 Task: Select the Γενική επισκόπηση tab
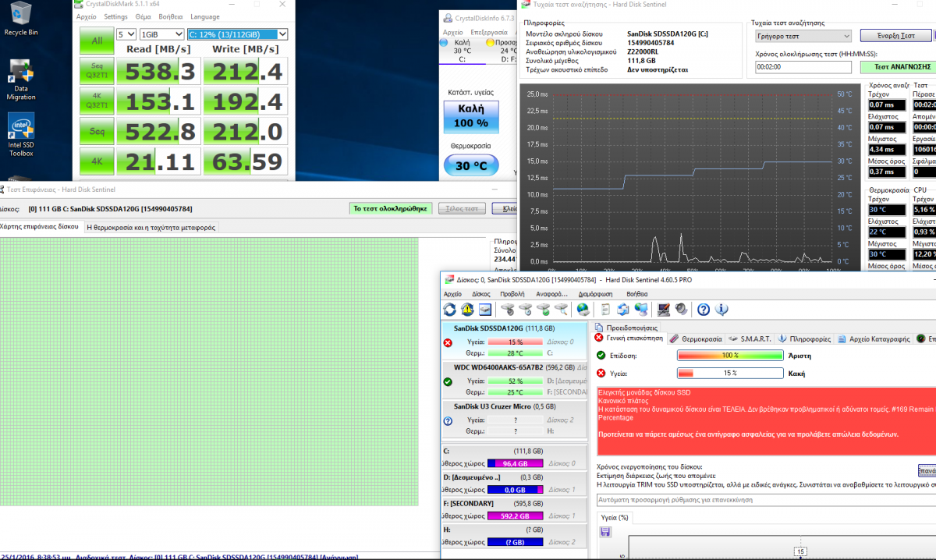tap(631, 338)
